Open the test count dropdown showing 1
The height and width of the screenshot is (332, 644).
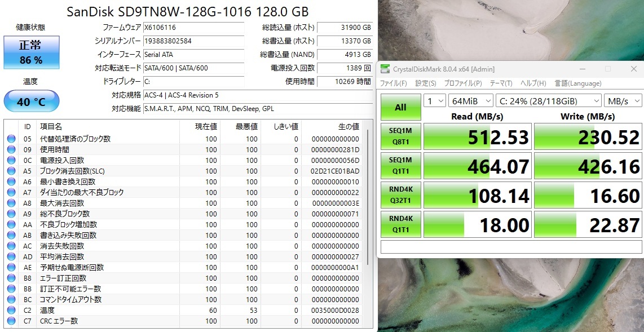pyautogui.click(x=435, y=100)
